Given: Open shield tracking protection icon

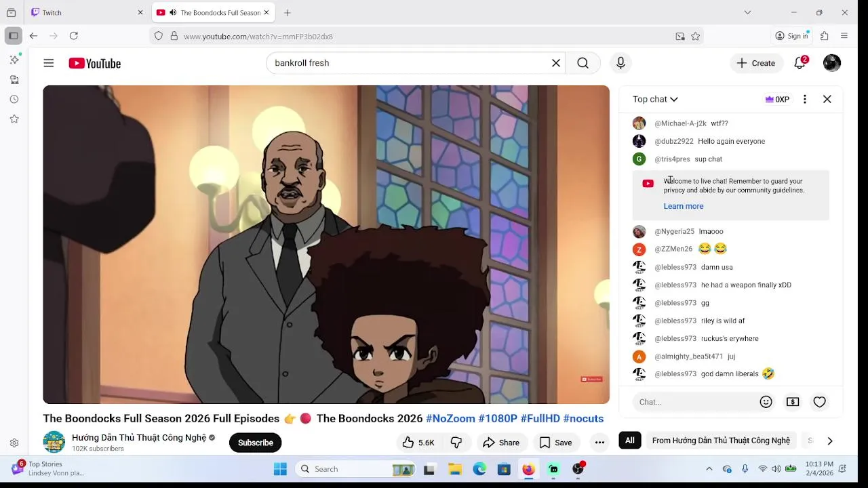Looking at the screenshot, I should tap(159, 36).
